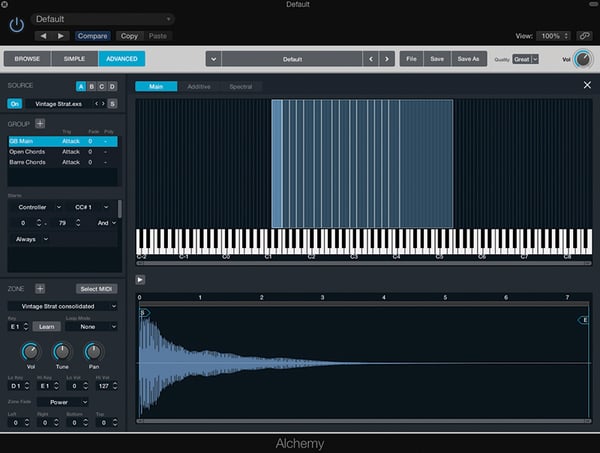The height and width of the screenshot is (453, 600).
Task: Go to previous setting with left arrow
Action: click(43, 36)
